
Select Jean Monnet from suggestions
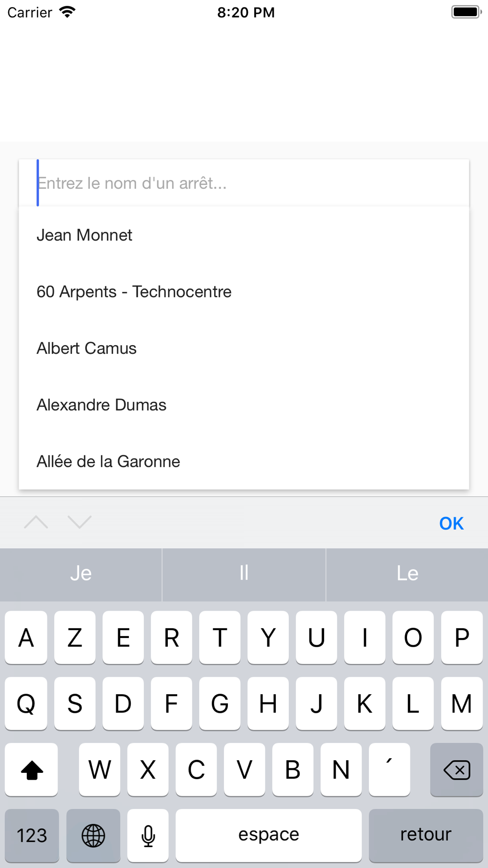[x=84, y=235]
